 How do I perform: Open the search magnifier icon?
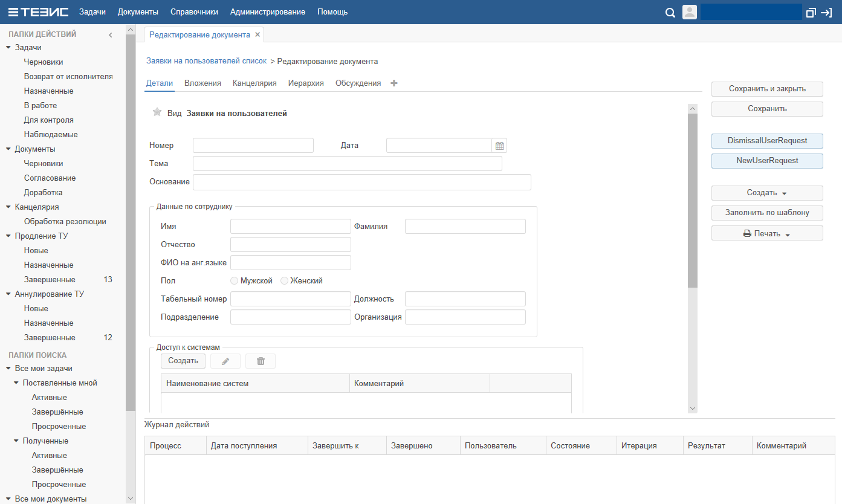(670, 13)
